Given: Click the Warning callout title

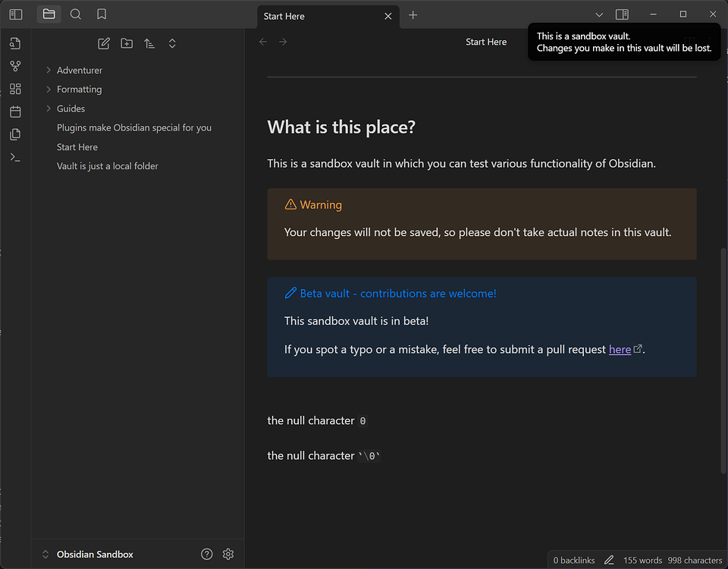Looking at the screenshot, I should [321, 205].
